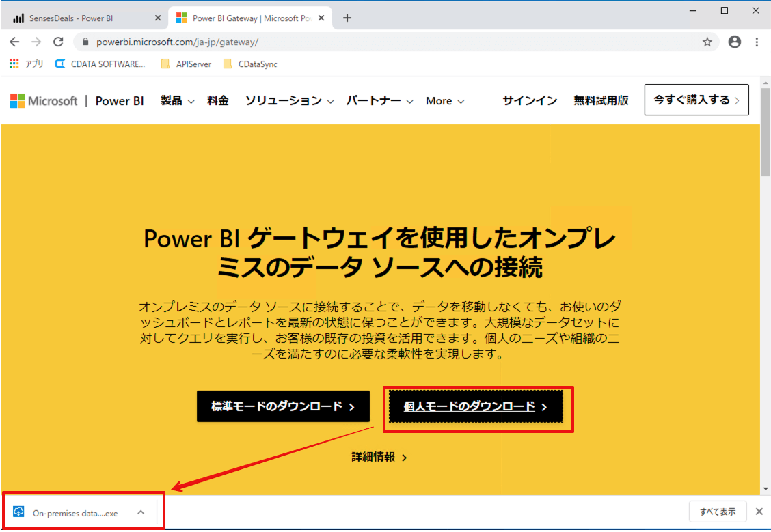The height and width of the screenshot is (532, 771).
Task: Expand the ソリューション dropdown menu
Action: click(x=290, y=100)
